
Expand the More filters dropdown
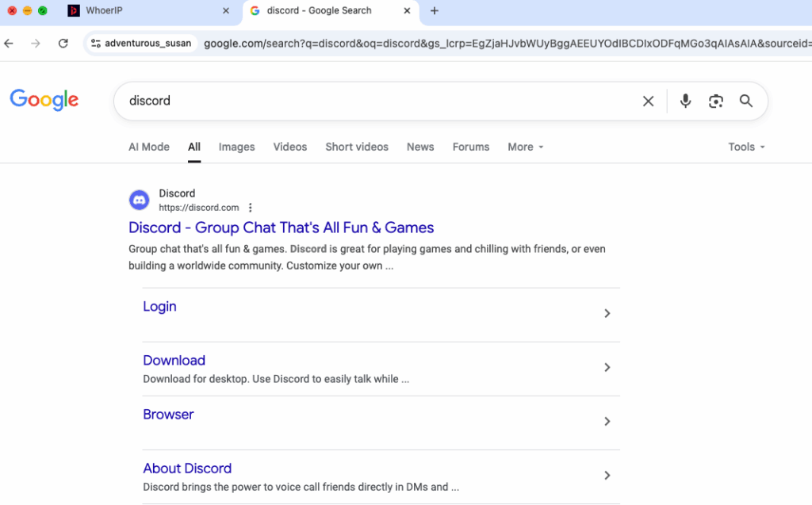[526, 147]
